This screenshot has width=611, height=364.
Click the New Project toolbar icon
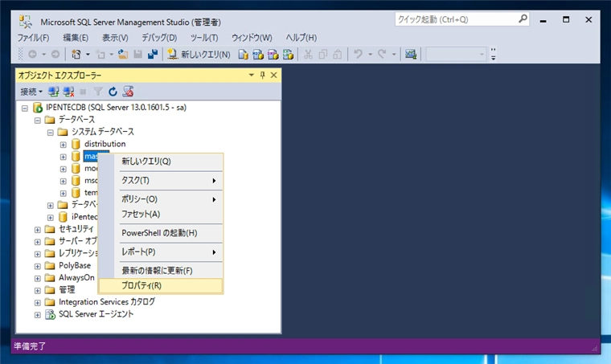click(76, 54)
